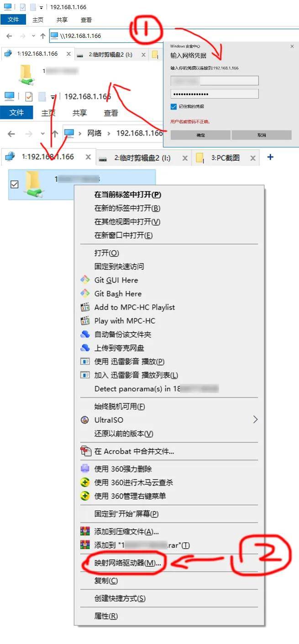Toggle 记住我的凭据 checkbox in the credential dialog
The image size is (299, 644).
[173, 106]
